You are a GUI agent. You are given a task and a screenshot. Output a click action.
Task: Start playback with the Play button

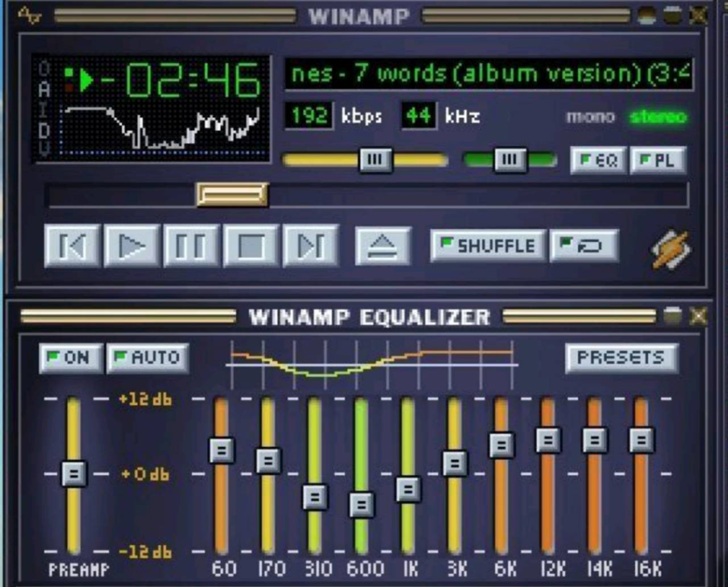point(131,246)
